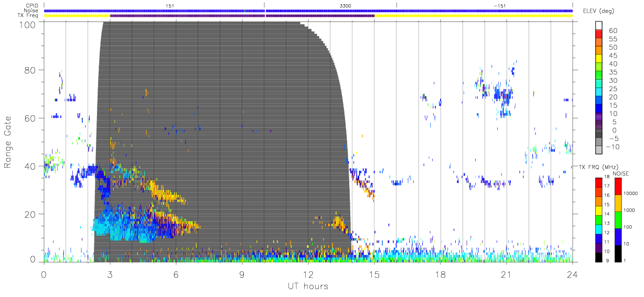Click the '1' label on the NOISE legend

pyautogui.click(x=626, y=260)
